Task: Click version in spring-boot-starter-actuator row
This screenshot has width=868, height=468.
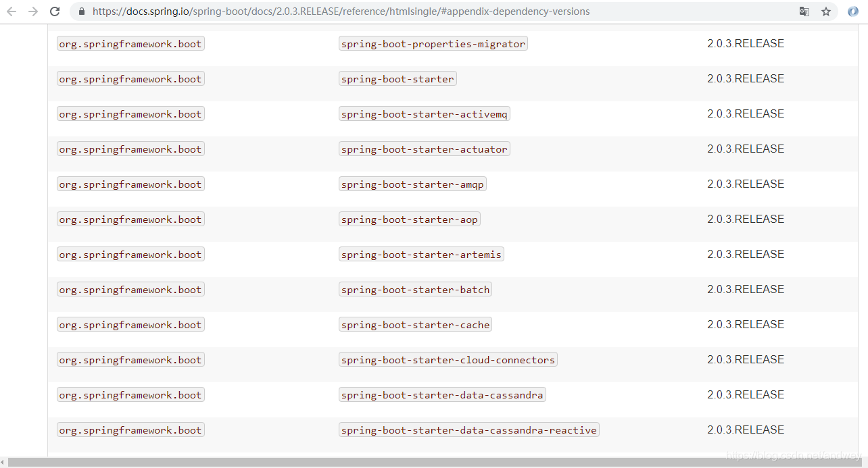Action: pyautogui.click(x=746, y=149)
